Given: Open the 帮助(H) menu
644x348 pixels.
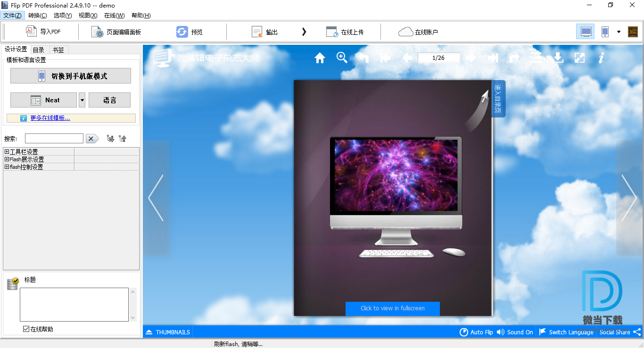Looking at the screenshot, I should pyautogui.click(x=141, y=16).
